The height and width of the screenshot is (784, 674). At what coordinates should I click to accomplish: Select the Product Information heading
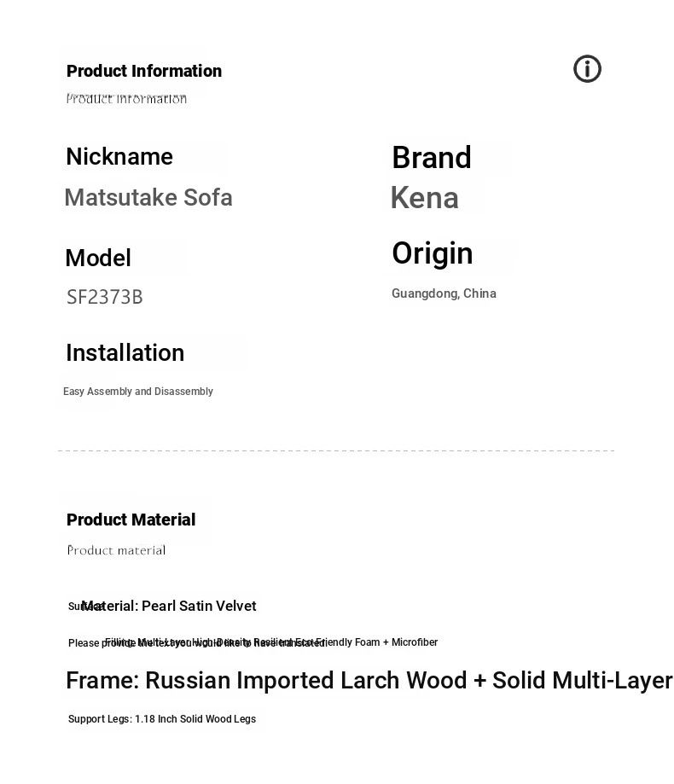coord(144,71)
